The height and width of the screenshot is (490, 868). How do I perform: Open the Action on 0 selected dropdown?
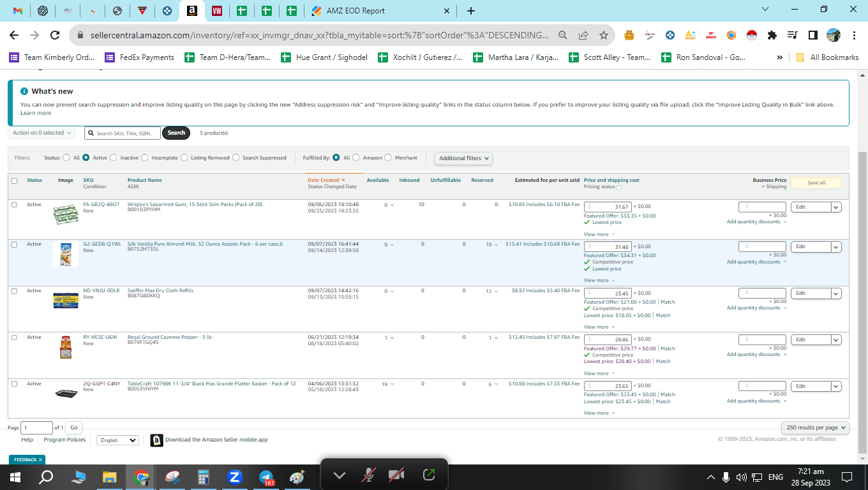click(41, 133)
